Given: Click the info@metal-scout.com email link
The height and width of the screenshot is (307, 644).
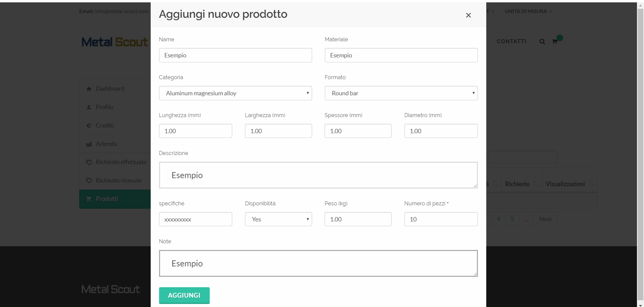Looking at the screenshot, I should coord(121,11).
